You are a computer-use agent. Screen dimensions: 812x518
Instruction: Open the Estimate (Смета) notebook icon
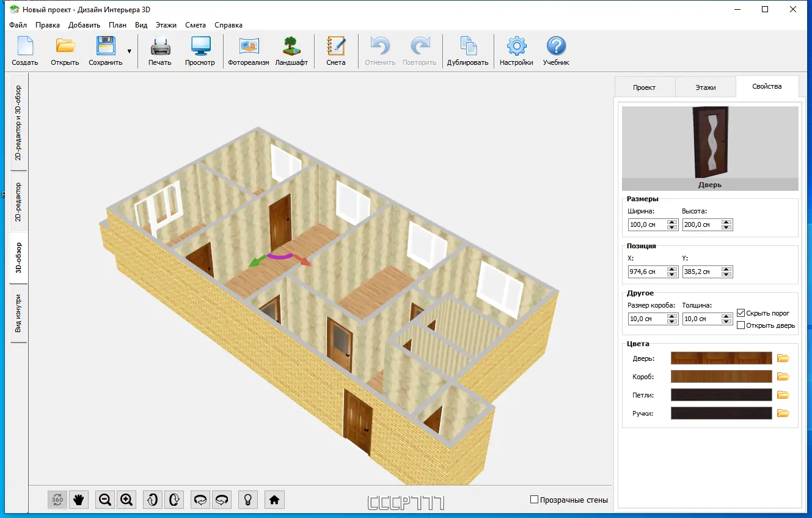[x=335, y=47]
